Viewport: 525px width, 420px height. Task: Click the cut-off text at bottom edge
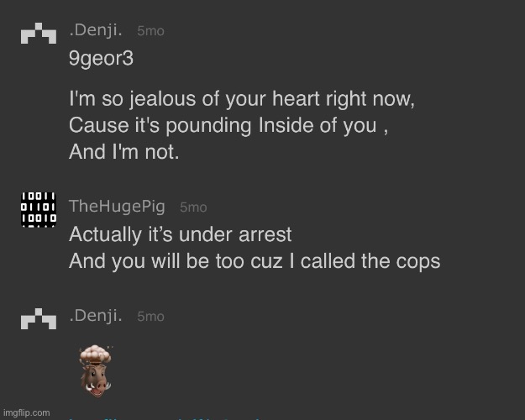click(x=168, y=417)
